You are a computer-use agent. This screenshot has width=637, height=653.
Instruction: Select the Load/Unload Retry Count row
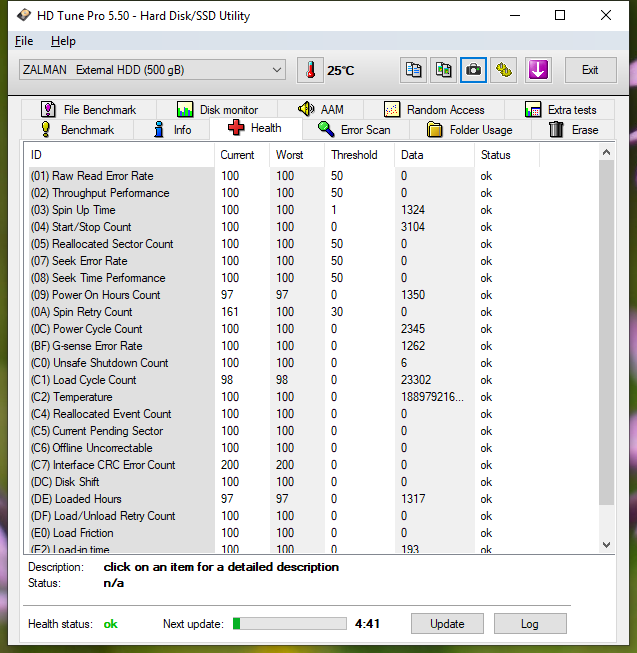(x=283, y=516)
